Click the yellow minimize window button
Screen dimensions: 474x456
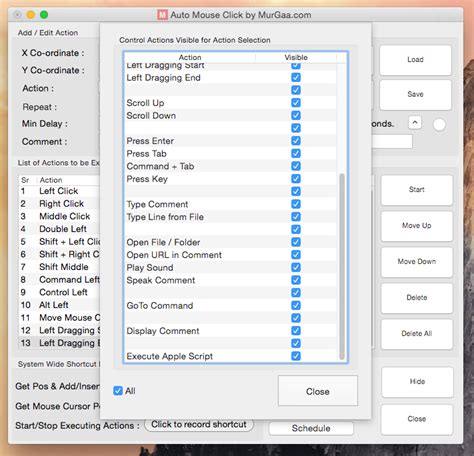[x=31, y=15]
